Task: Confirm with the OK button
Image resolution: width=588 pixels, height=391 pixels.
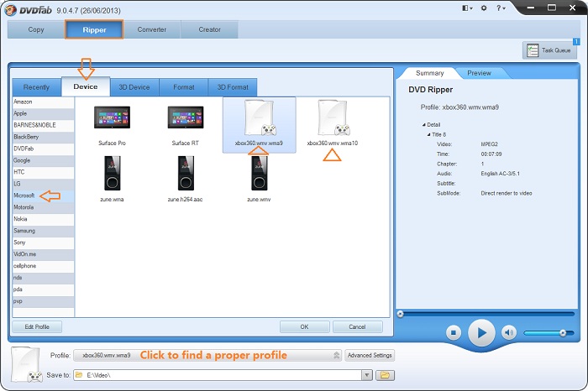Action: coord(304,327)
